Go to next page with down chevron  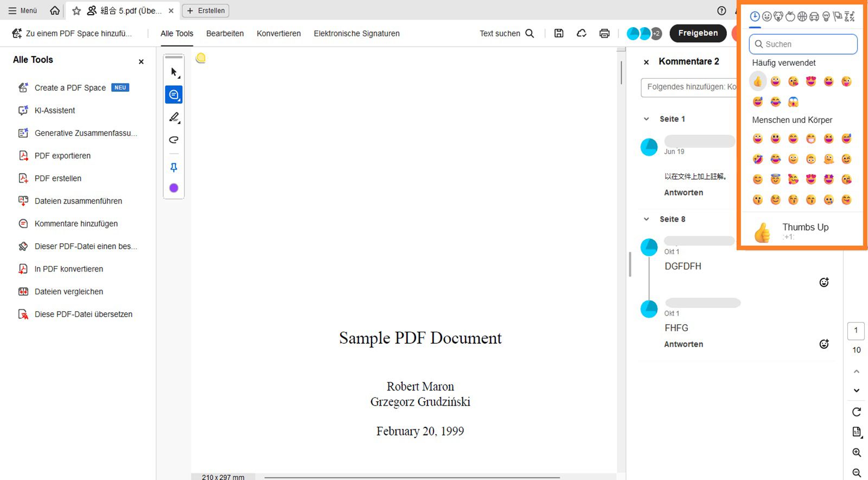click(x=857, y=390)
